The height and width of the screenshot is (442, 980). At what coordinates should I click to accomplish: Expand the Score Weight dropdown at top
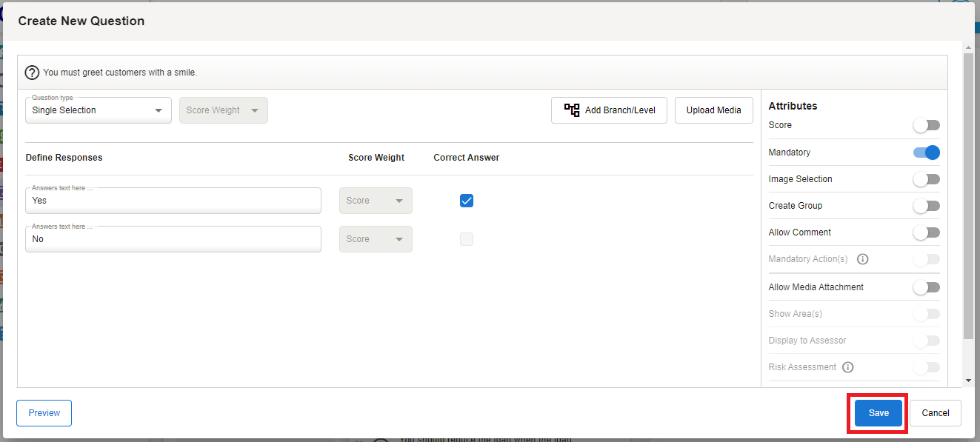[x=223, y=110]
